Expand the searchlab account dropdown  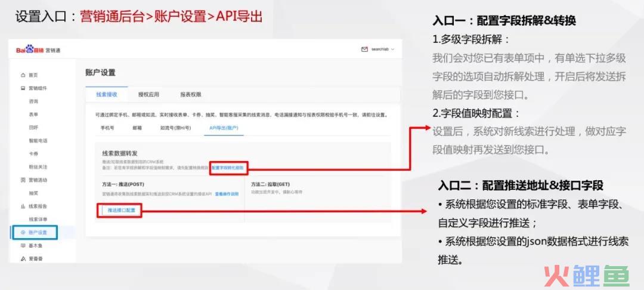tap(382, 50)
